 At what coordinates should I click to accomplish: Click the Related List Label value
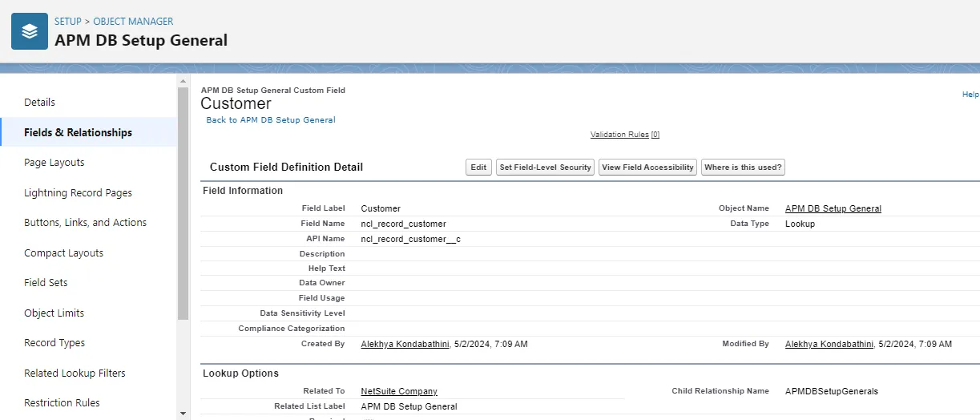point(409,406)
